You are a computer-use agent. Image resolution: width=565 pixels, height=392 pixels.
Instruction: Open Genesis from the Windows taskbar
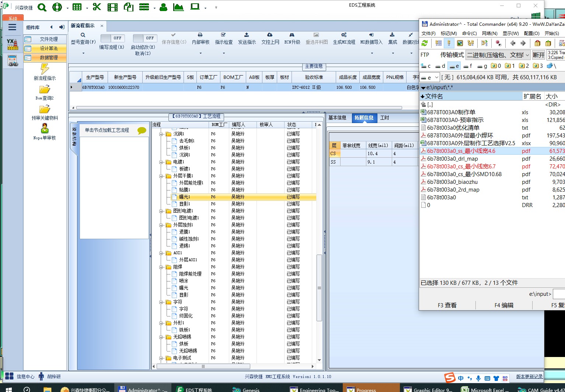[246, 389]
